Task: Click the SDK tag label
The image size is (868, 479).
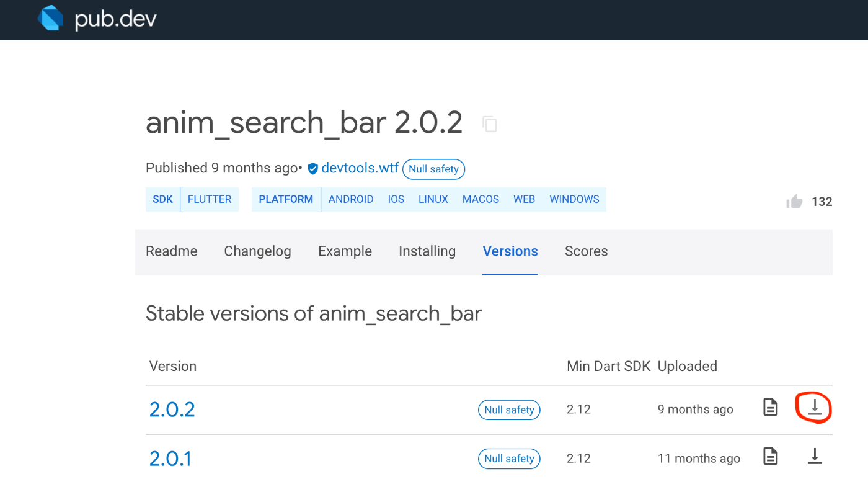Action: click(163, 199)
